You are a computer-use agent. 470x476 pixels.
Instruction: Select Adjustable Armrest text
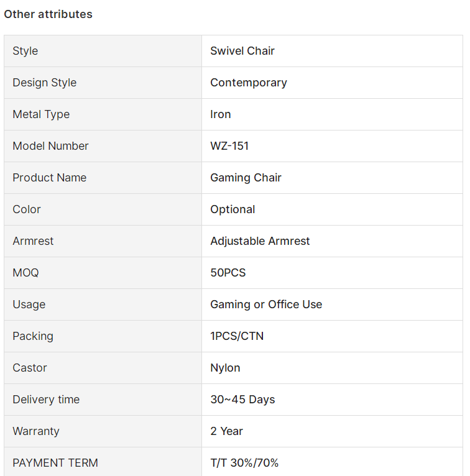coord(260,241)
